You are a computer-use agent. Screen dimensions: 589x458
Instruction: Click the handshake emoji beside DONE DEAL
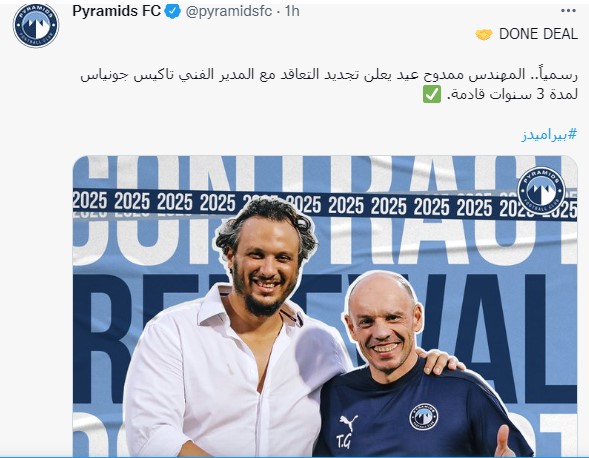point(484,35)
